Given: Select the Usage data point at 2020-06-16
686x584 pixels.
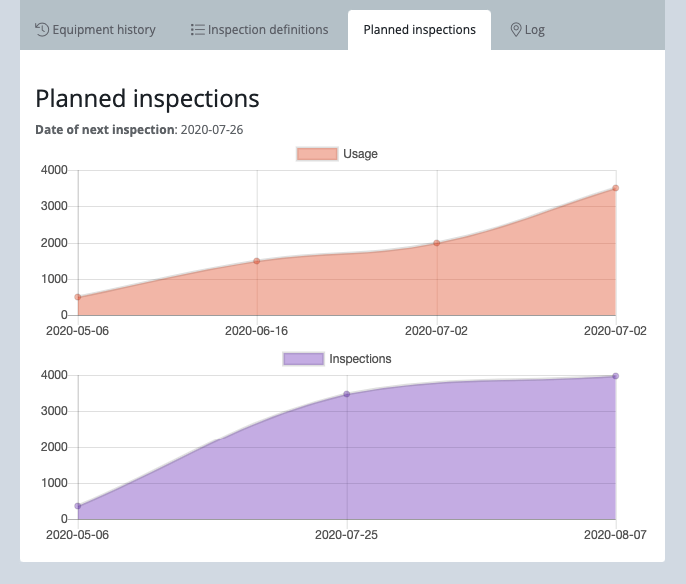Looking at the screenshot, I should [257, 261].
